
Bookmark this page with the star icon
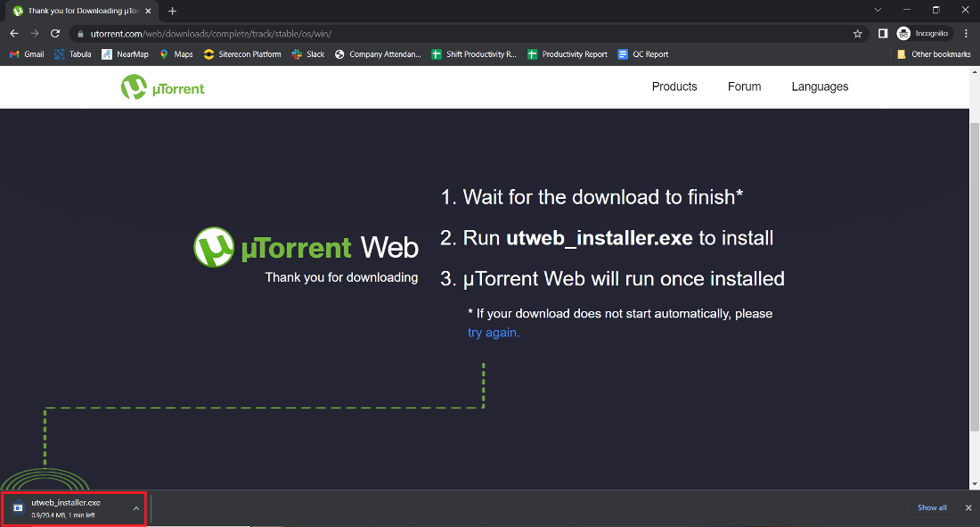(857, 33)
